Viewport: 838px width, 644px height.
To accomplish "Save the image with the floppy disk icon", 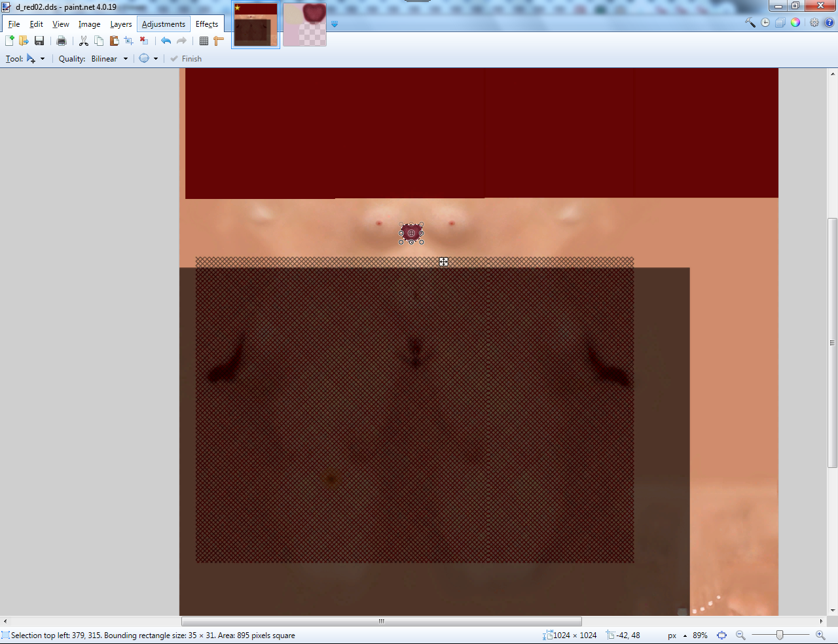I will (x=39, y=41).
